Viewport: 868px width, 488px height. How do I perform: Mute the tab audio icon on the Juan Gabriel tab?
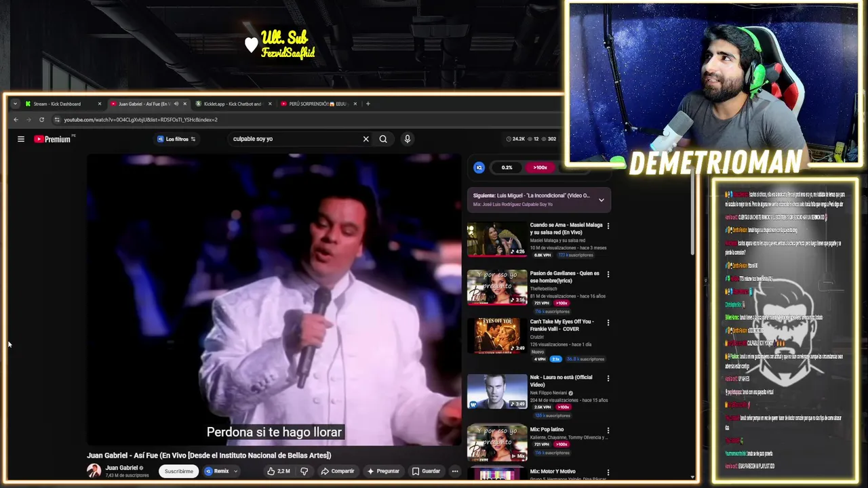(x=176, y=104)
